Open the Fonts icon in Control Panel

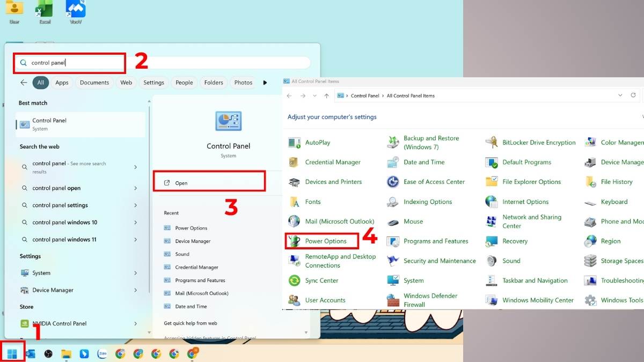[x=294, y=202]
